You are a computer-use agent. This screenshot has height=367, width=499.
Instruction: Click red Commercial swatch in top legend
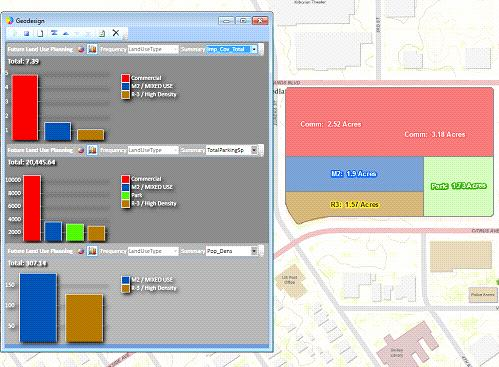click(x=126, y=78)
